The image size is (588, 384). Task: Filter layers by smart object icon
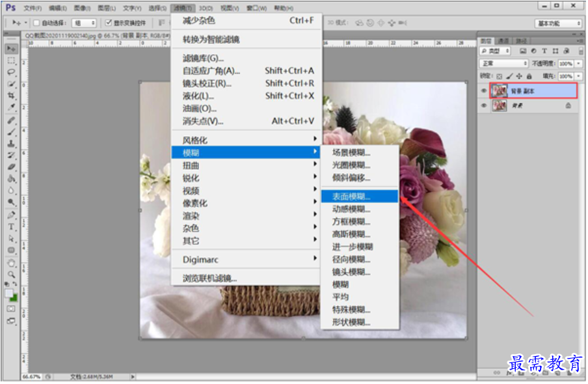(x=567, y=51)
